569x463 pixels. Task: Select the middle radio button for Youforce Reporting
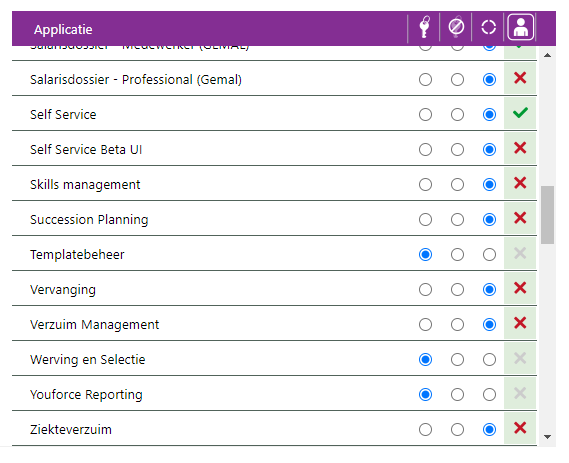pos(457,394)
